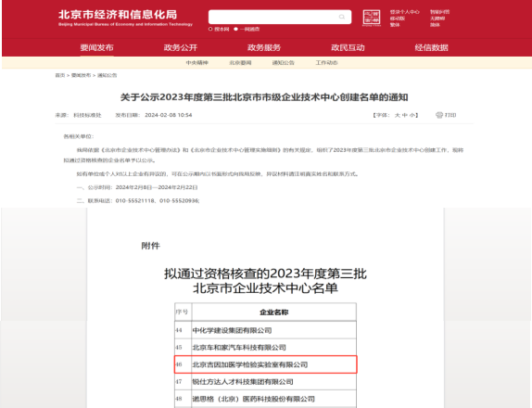The height and width of the screenshot is (408, 532).
Task: Click row 45 北京车和家汽车科技有限公司
Action: (265, 348)
